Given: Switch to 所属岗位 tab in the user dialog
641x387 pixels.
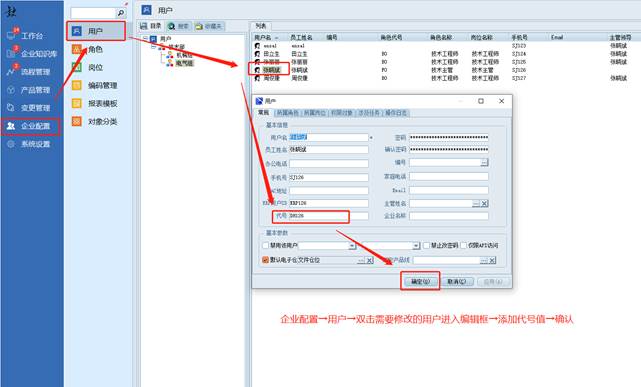Looking at the screenshot, I should (314, 113).
